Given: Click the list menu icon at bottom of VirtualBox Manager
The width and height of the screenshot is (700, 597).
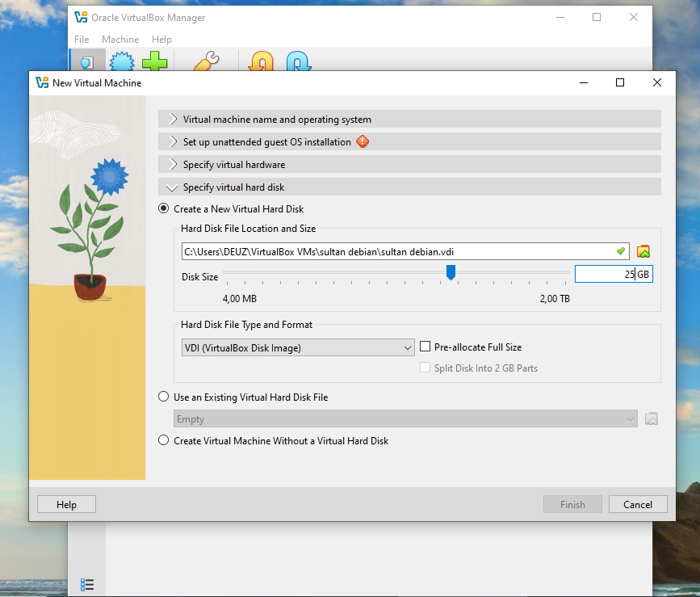Looking at the screenshot, I should point(87,585).
